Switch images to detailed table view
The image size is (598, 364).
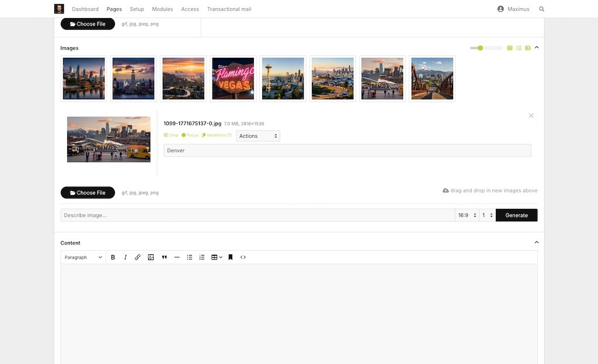coord(528,48)
